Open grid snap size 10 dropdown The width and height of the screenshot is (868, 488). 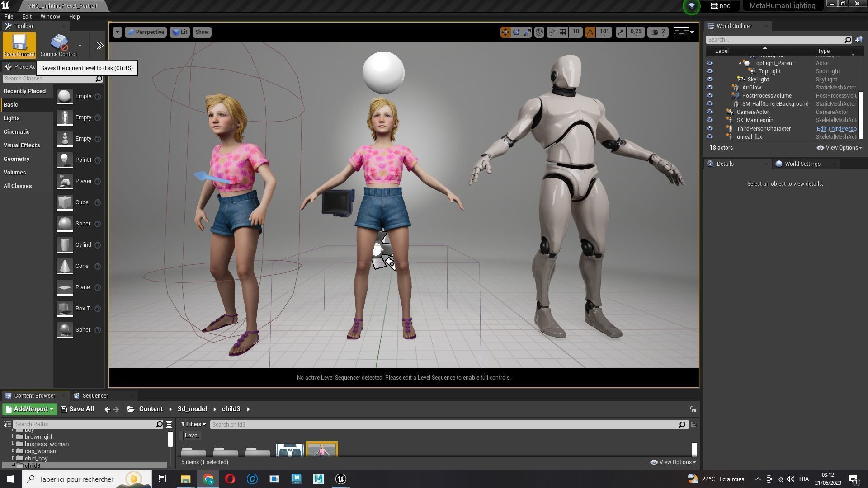point(576,32)
